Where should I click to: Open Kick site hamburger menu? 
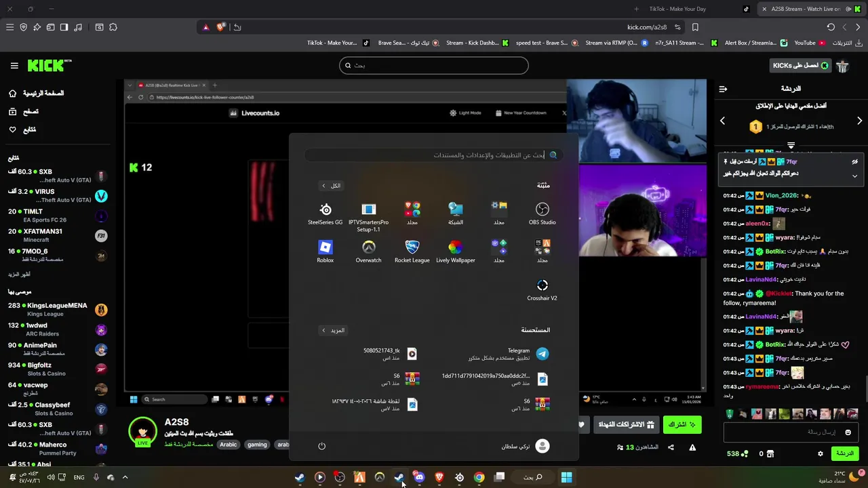14,66
